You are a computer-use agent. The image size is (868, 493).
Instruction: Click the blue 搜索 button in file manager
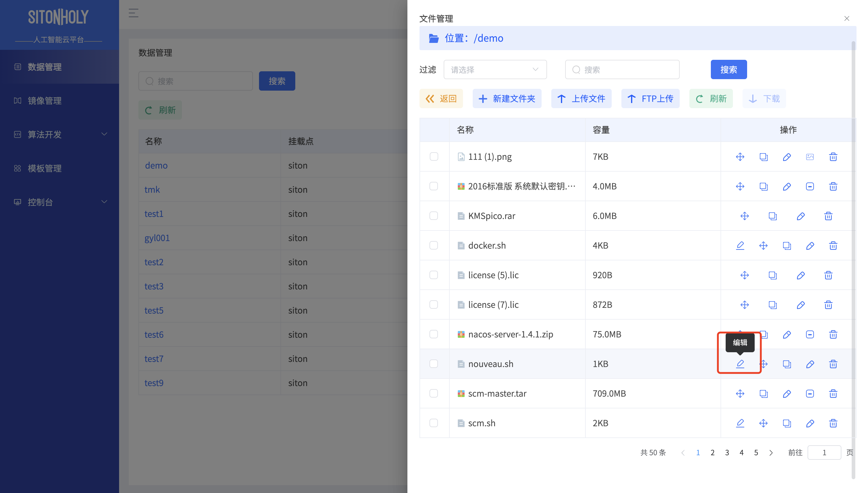(x=728, y=69)
